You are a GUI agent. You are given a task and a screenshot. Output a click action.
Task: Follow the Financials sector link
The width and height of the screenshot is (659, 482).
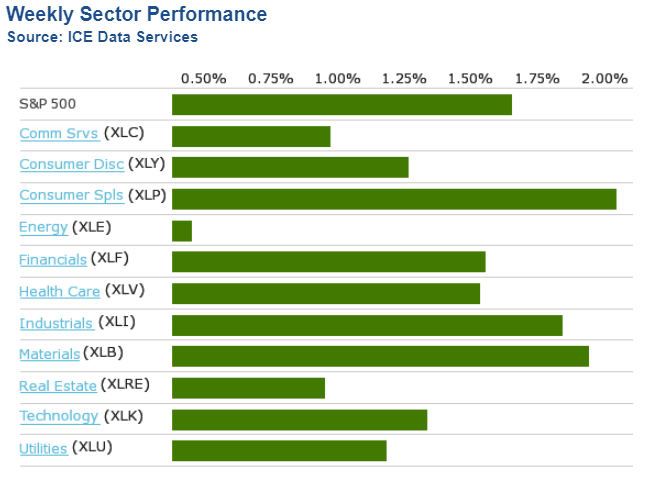pos(53,260)
